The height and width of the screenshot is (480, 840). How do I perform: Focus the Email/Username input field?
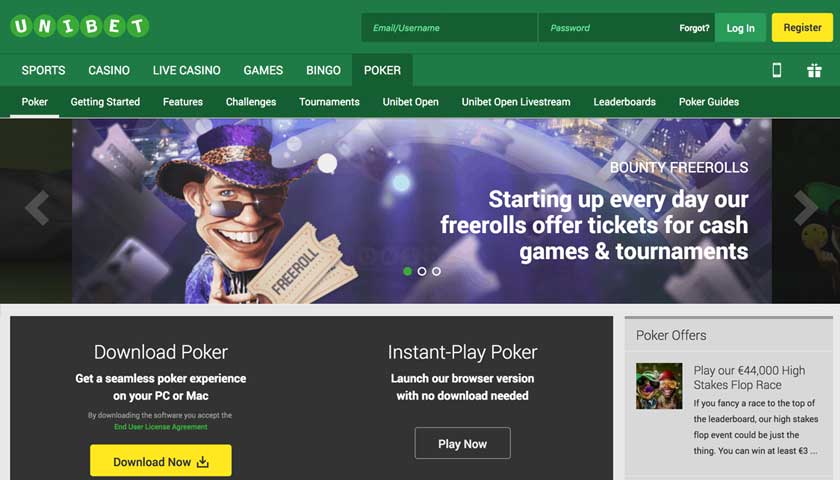coord(449,28)
